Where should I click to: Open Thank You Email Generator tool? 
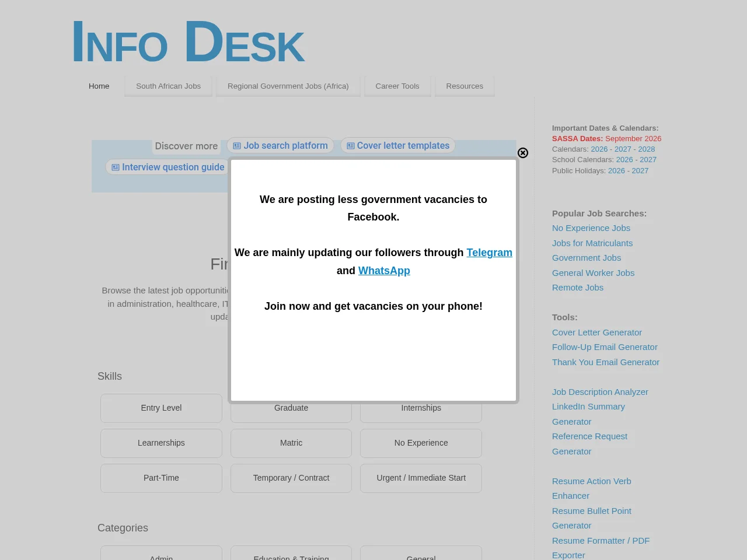606,362
